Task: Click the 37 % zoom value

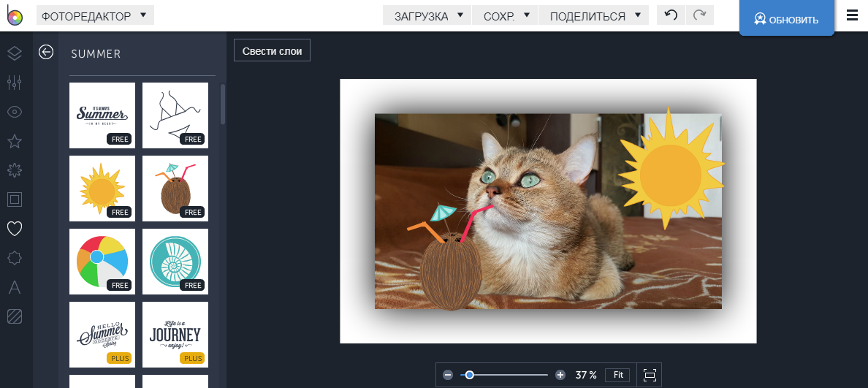Action: coord(586,375)
